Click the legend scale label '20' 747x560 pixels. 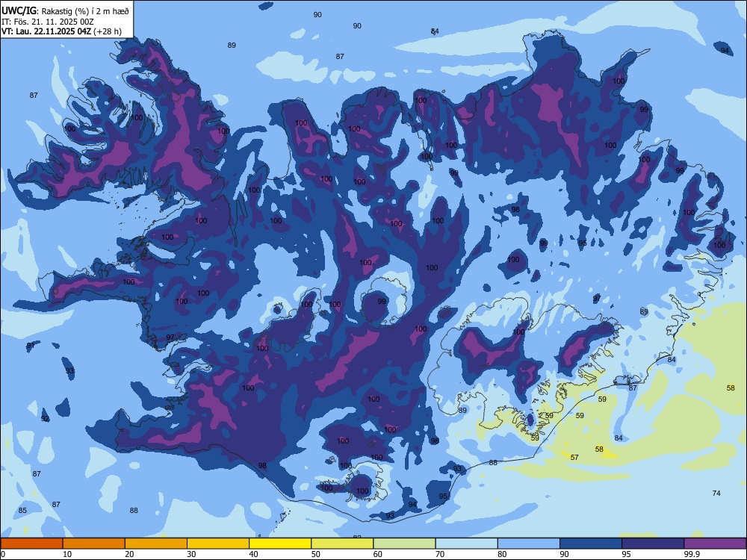pos(129,554)
